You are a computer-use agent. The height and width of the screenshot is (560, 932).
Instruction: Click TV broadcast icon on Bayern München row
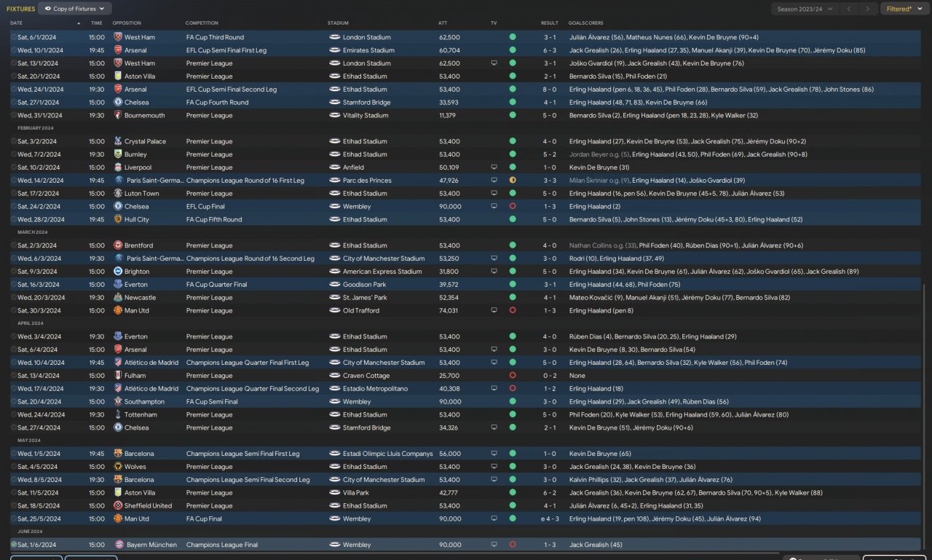coord(494,545)
